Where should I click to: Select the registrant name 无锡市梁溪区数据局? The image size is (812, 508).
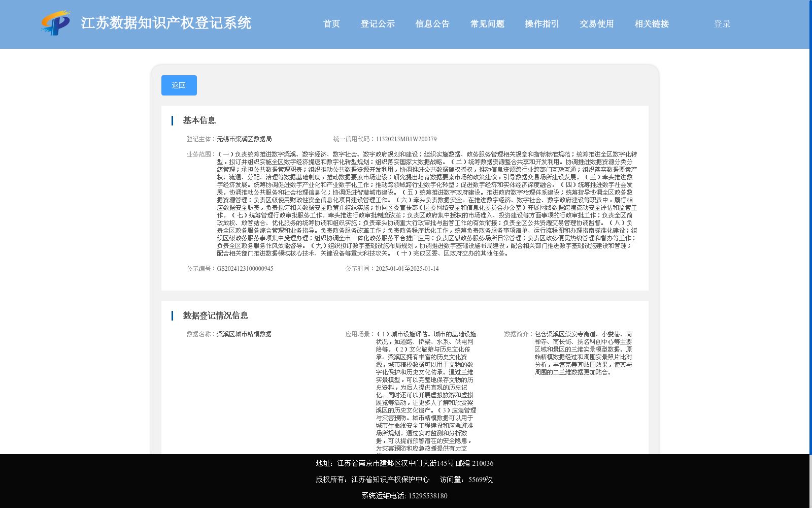pyautogui.click(x=244, y=139)
